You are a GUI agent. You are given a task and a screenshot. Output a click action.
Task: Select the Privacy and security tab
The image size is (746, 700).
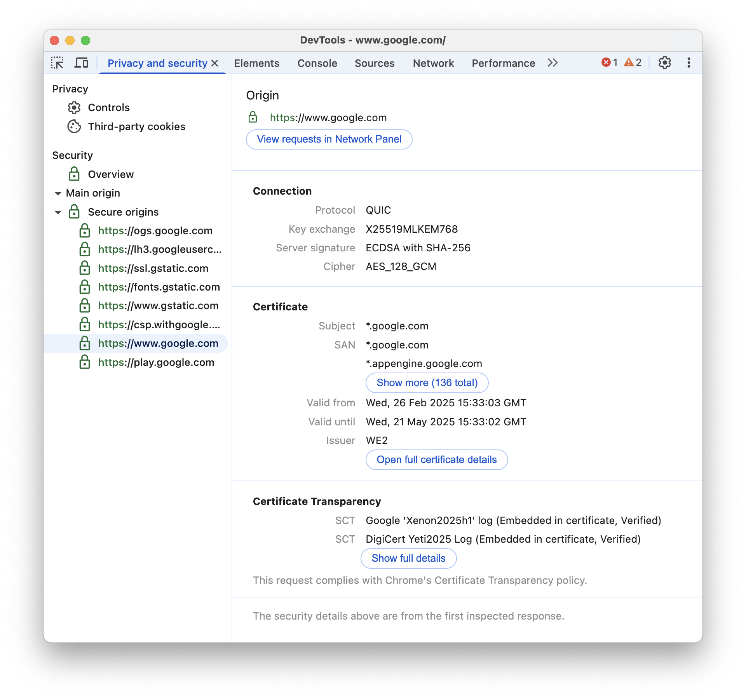(160, 63)
